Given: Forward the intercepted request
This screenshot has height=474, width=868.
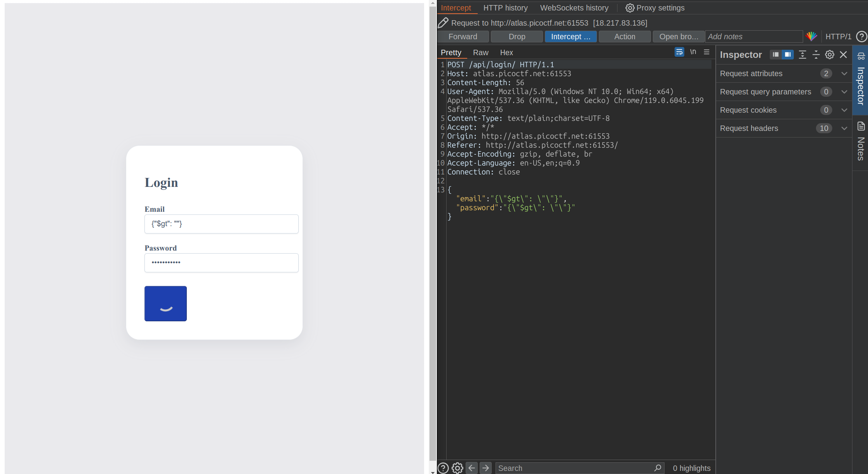Looking at the screenshot, I should click(x=463, y=37).
